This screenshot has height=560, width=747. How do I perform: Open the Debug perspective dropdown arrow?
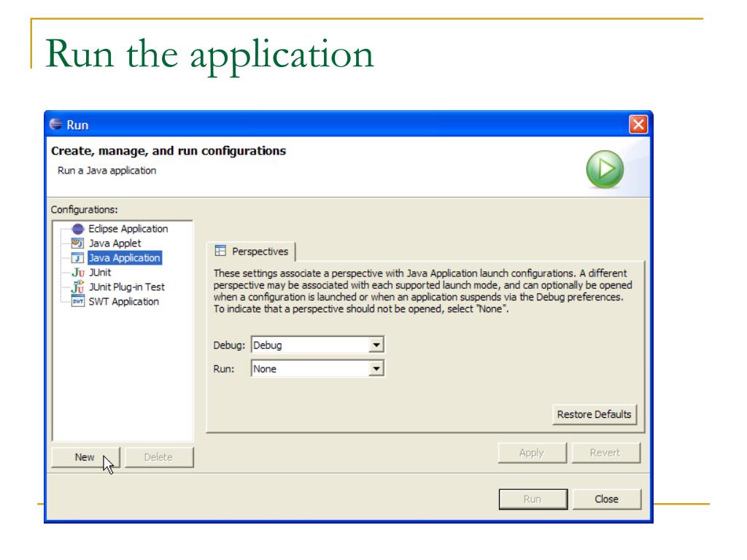point(376,345)
